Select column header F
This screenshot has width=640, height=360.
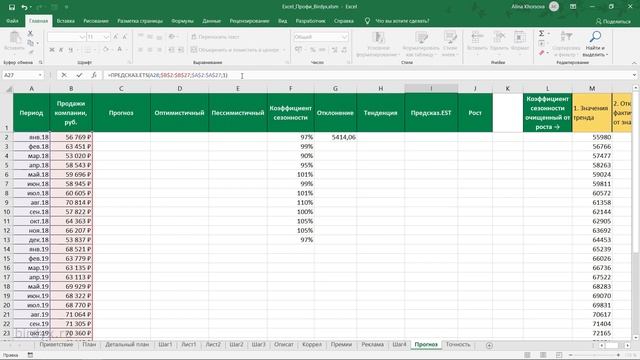tap(291, 88)
